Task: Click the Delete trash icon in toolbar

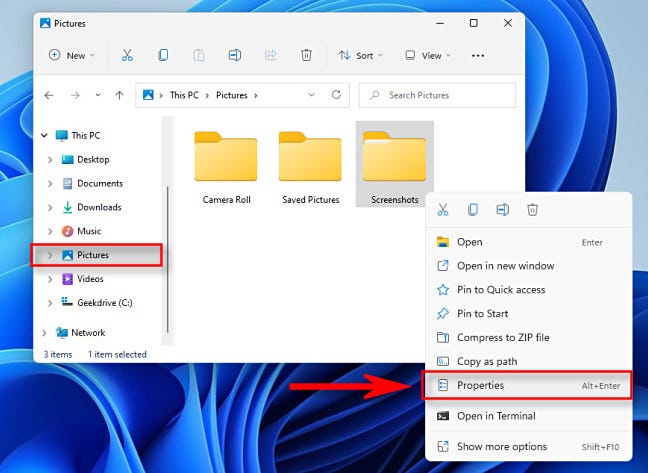Action: (x=306, y=55)
